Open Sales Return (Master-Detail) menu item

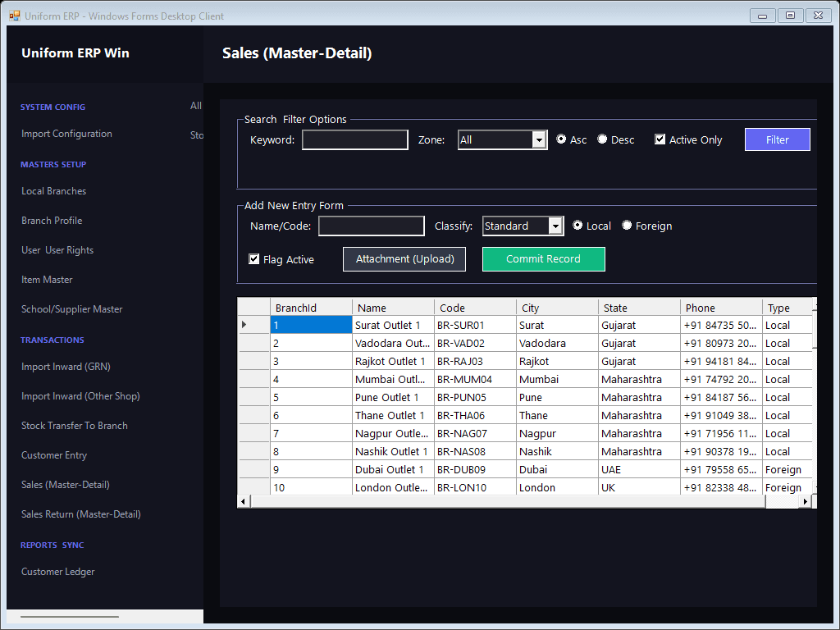click(81, 514)
